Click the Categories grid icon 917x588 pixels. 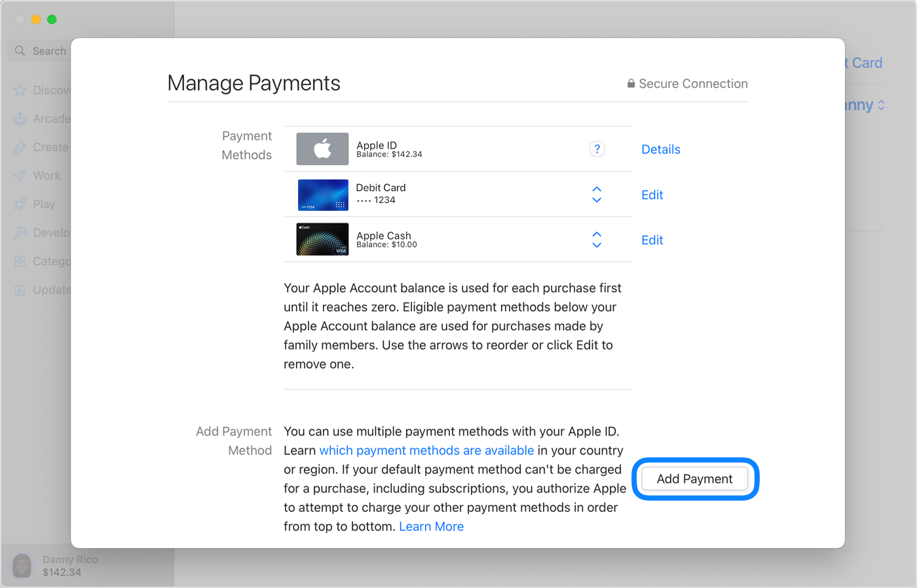21,261
